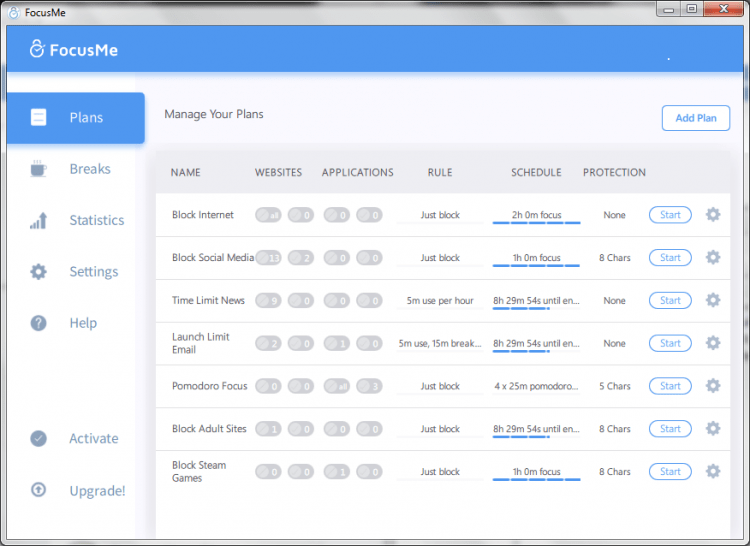Click the Plans document icon in the sidebar
750x546 pixels.
tap(38, 117)
